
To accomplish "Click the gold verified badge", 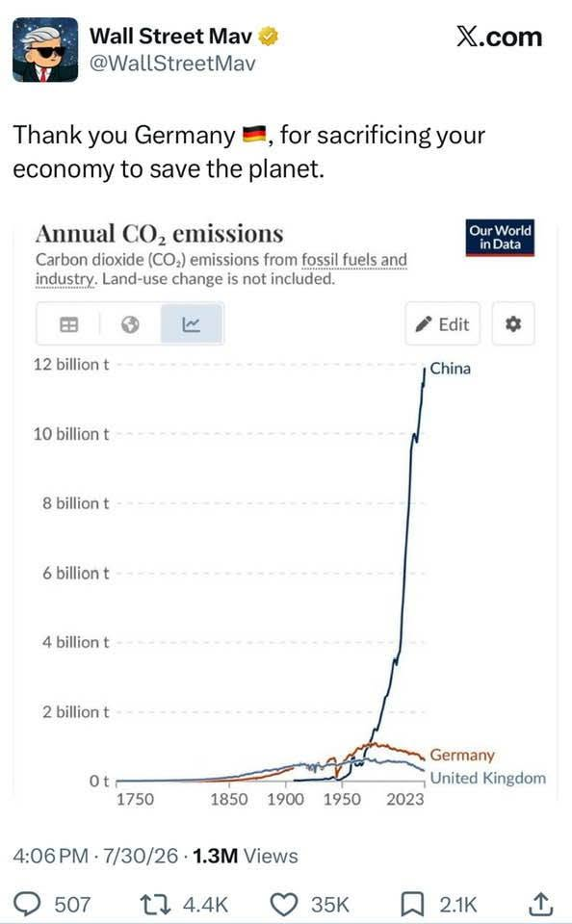I will (269, 36).
